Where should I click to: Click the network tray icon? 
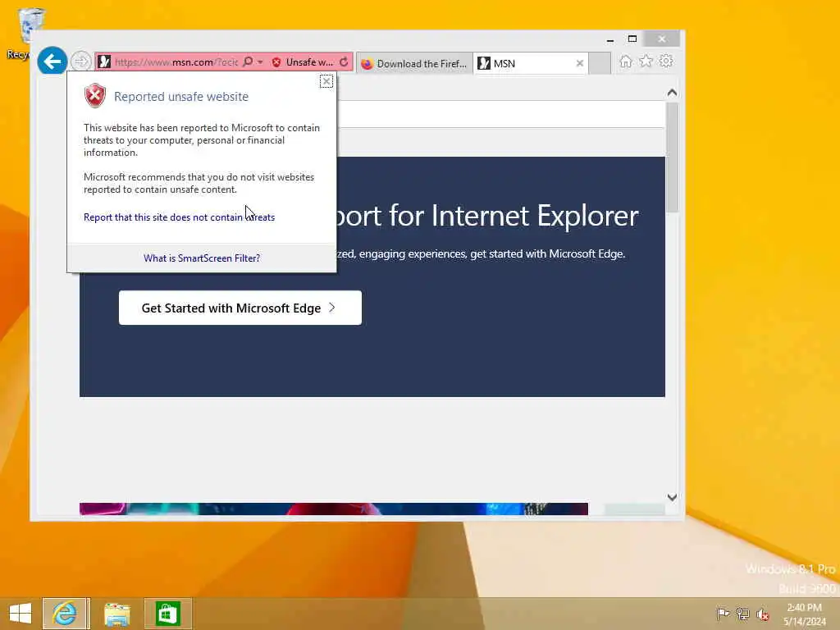pos(742,614)
